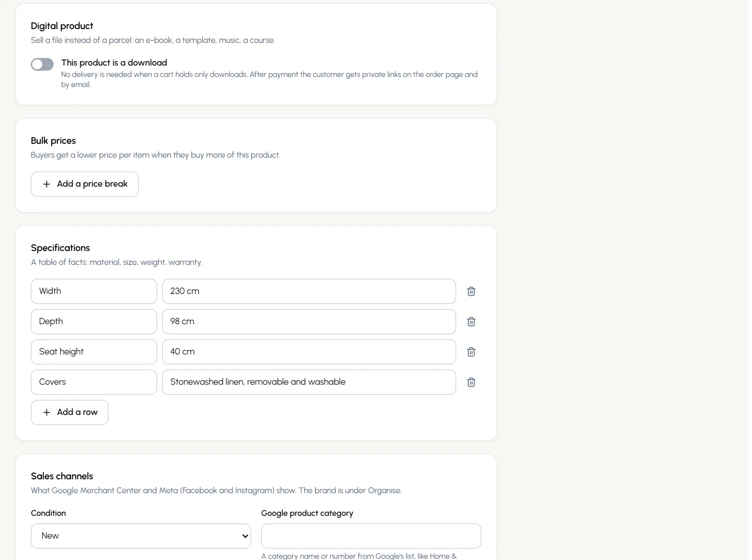Edit the 230 cm value field
Image resolution: width=752 pixels, height=560 pixels.
[309, 291]
